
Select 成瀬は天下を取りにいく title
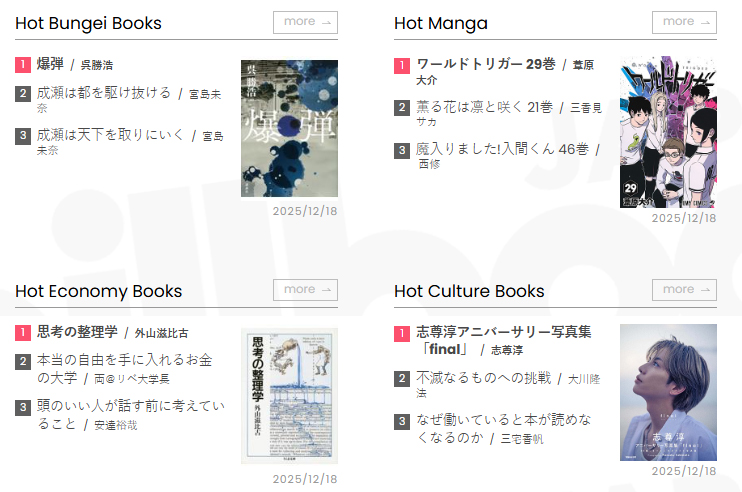[110, 135]
